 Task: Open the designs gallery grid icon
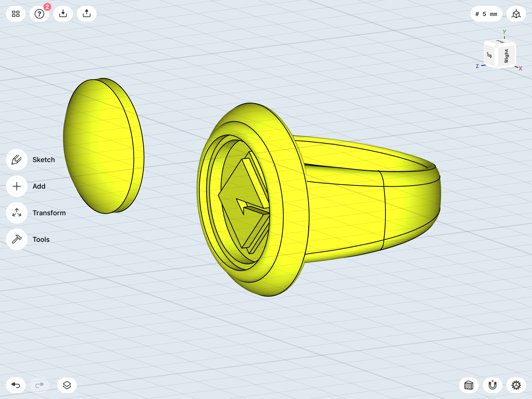[16, 14]
